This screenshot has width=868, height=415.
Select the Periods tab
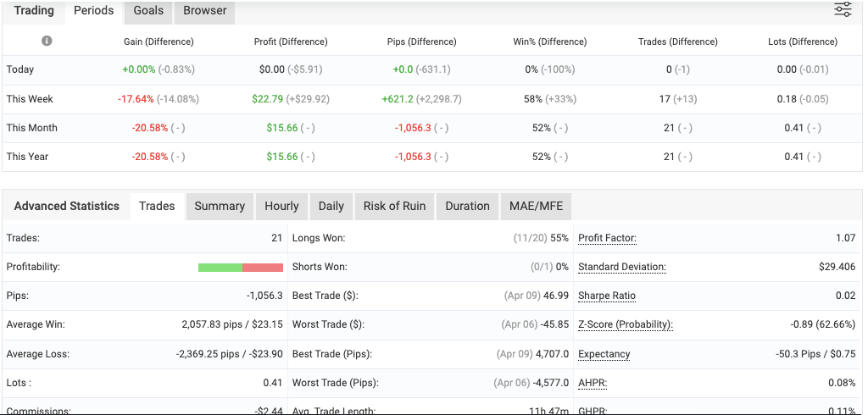click(93, 11)
